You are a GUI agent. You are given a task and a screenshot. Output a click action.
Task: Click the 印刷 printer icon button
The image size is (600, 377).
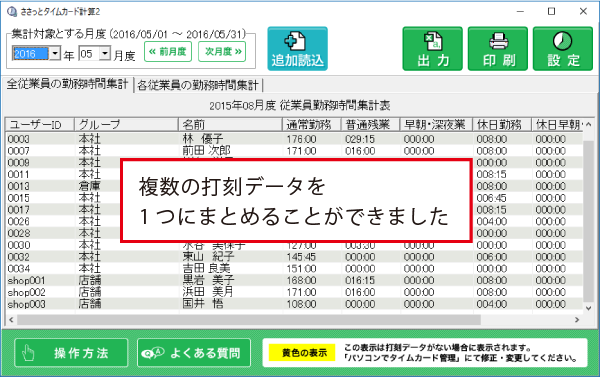click(x=498, y=49)
